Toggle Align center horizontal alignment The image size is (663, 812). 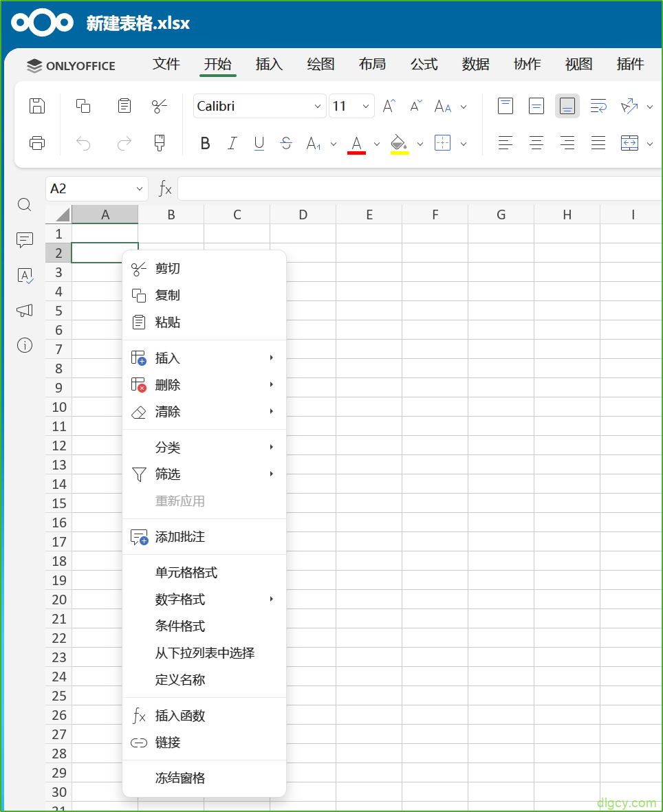tap(536, 143)
